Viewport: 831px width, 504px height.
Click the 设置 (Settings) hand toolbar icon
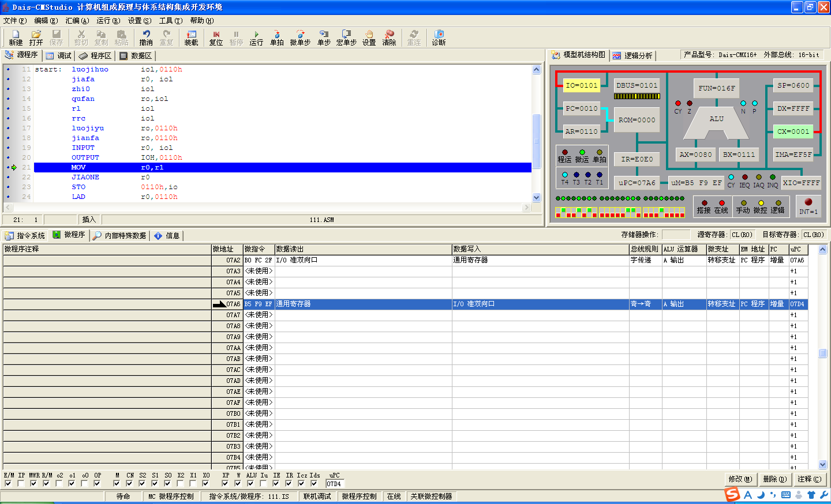click(369, 37)
